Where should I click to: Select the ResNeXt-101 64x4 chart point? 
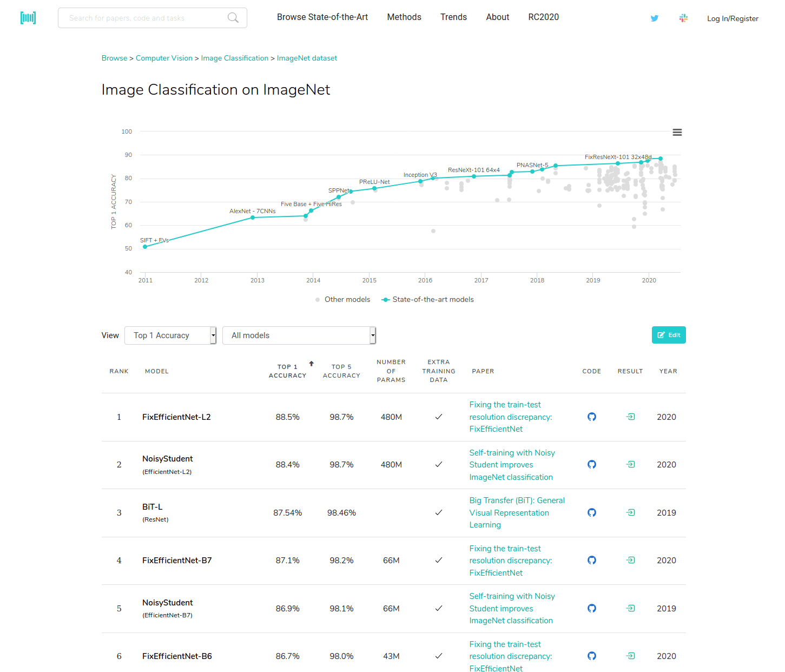point(474,176)
